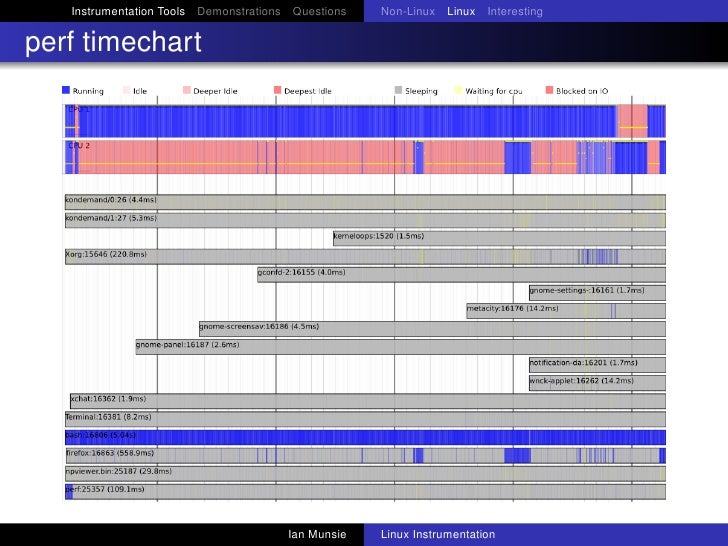
Task: Select the firefox:16863 process row
Action: point(365,454)
